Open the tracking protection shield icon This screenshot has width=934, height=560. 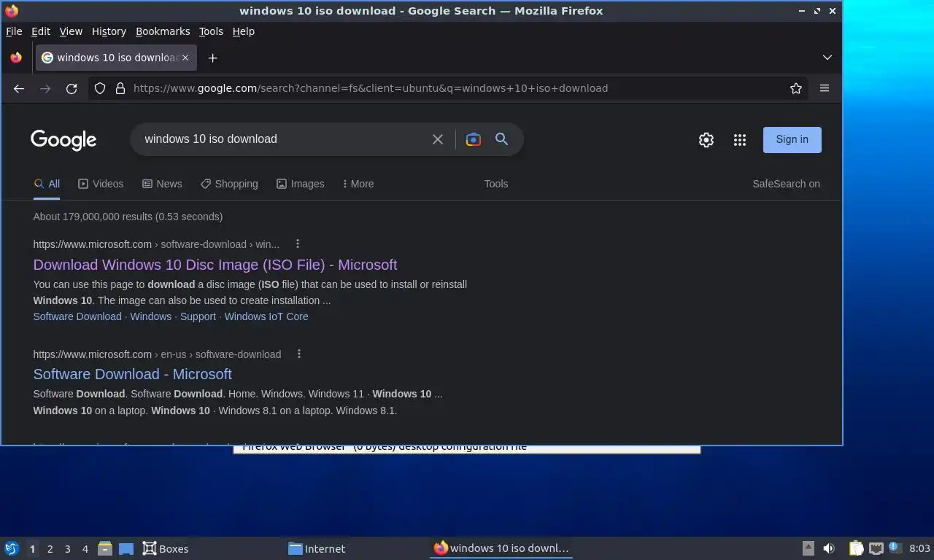click(x=100, y=88)
